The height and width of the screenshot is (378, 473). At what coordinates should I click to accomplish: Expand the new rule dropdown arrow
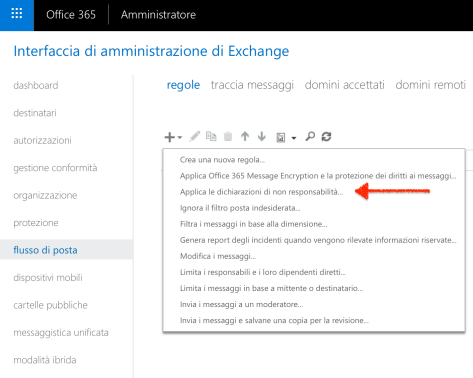click(x=180, y=137)
